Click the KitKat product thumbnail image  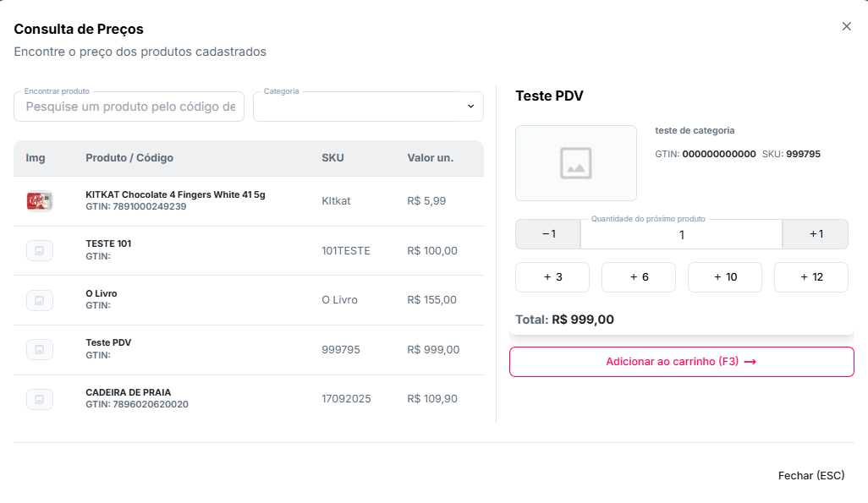[40, 201]
